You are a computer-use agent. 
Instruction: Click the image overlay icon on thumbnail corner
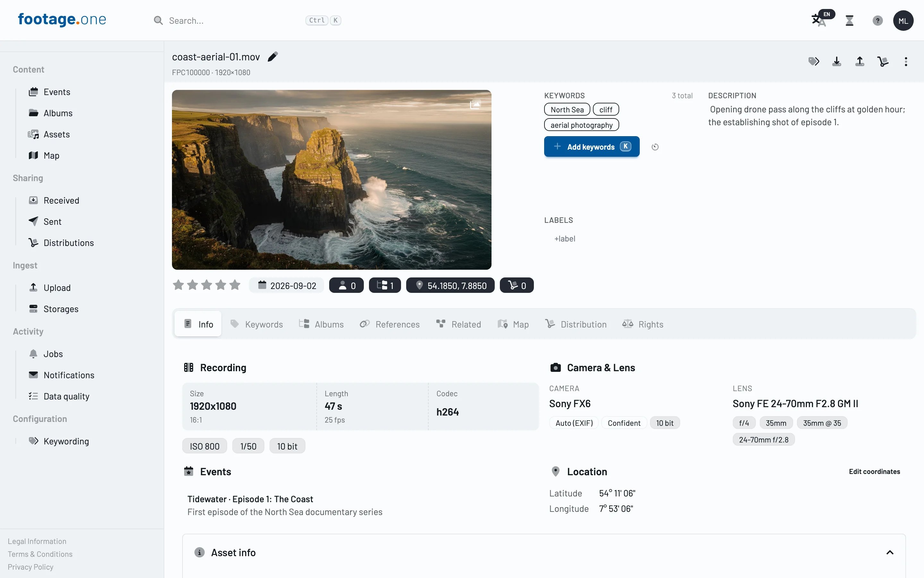[475, 104]
